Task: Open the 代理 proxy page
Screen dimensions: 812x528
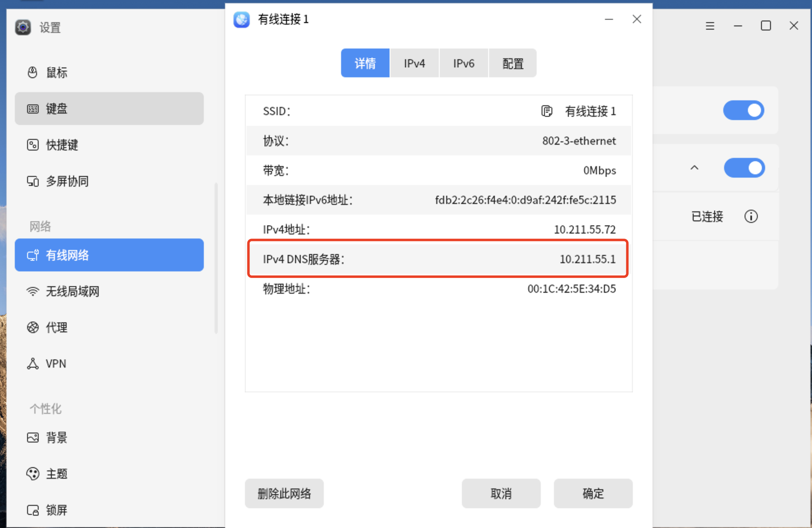Action: coord(56,327)
